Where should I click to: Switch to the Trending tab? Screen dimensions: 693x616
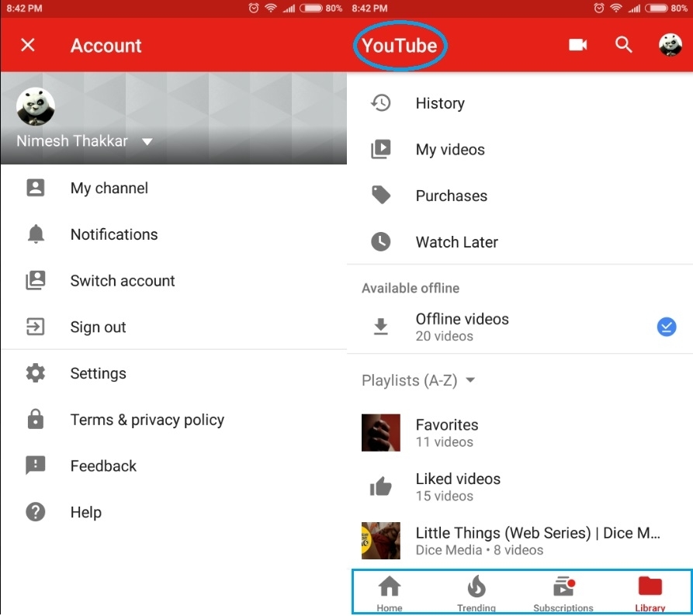tap(476, 594)
